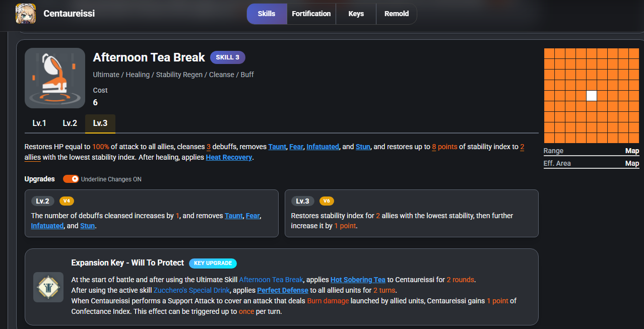Select the Lv.1 skill level tab
644x329 pixels.
(39, 123)
